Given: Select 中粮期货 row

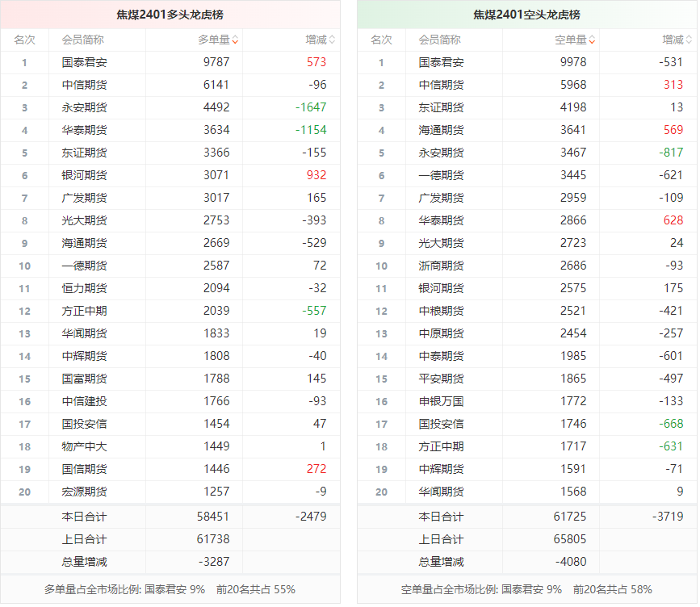Looking at the screenshot, I should point(526,311).
